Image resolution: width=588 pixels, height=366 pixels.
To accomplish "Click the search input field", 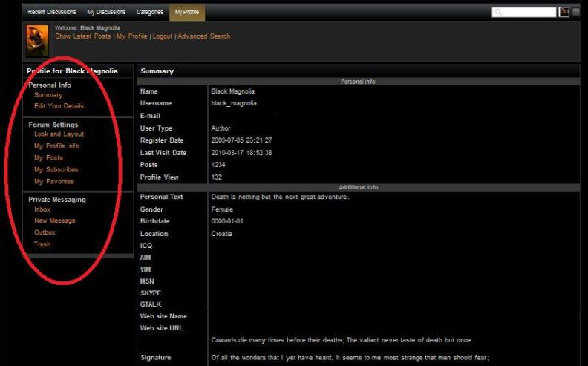I will point(524,12).
